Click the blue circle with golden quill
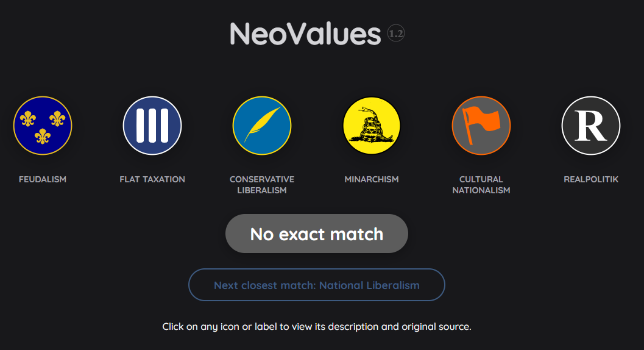Image resolution: width=644 pixels, height=350 pixels. point(262,126)
